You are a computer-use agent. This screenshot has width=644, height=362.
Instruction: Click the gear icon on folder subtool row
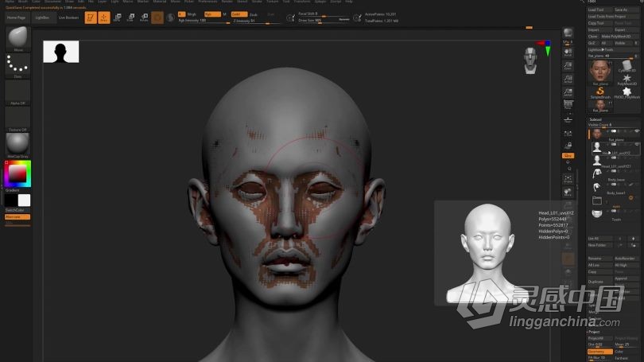(631, 198)
